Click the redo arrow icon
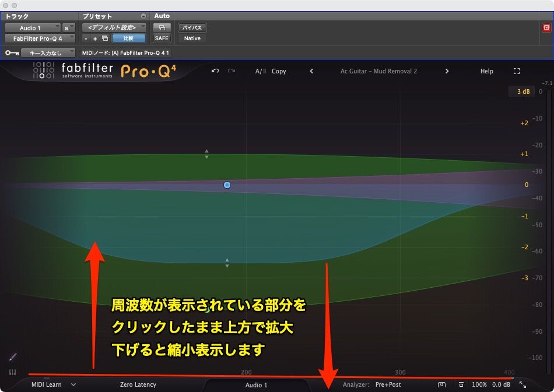 tap(232, 71)
